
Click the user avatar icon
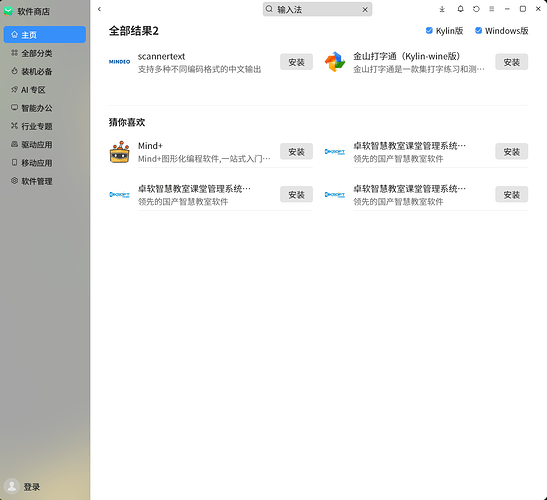12,486
